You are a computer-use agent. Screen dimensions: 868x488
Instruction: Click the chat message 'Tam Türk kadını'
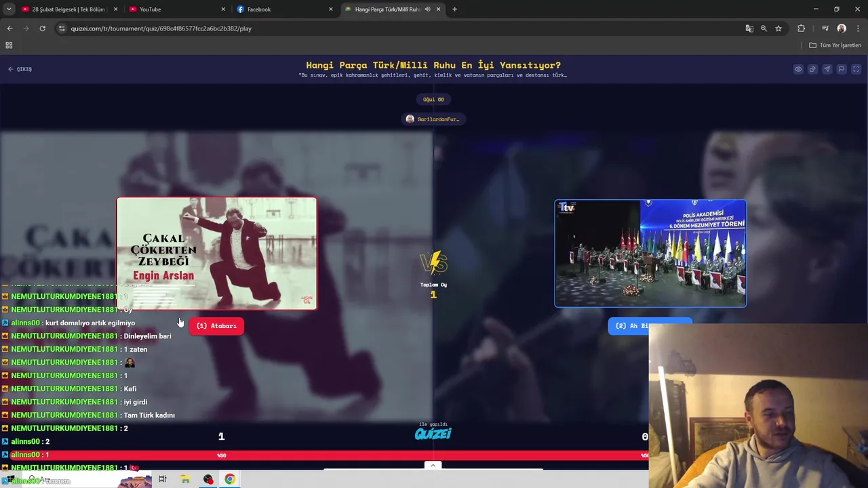(x=149, y=415)
